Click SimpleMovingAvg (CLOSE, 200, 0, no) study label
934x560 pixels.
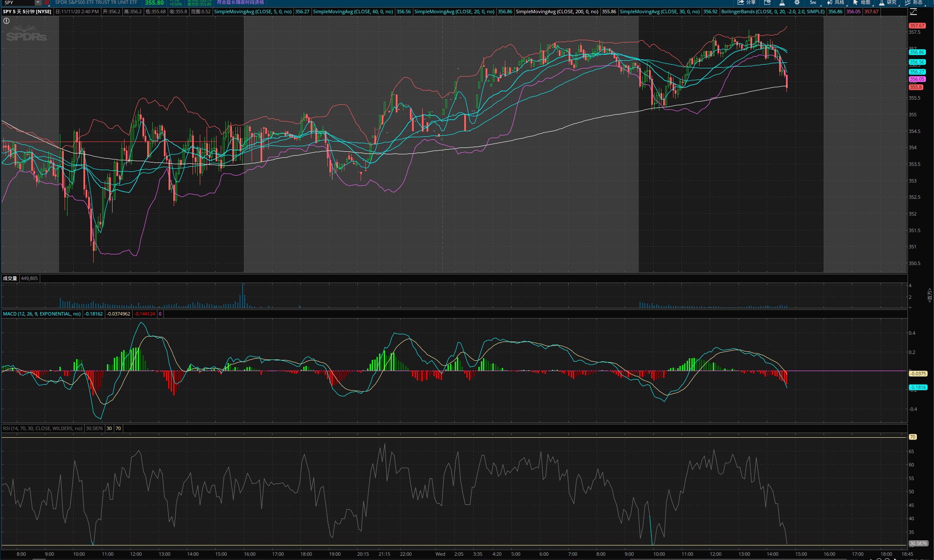[x=557, y=12]
